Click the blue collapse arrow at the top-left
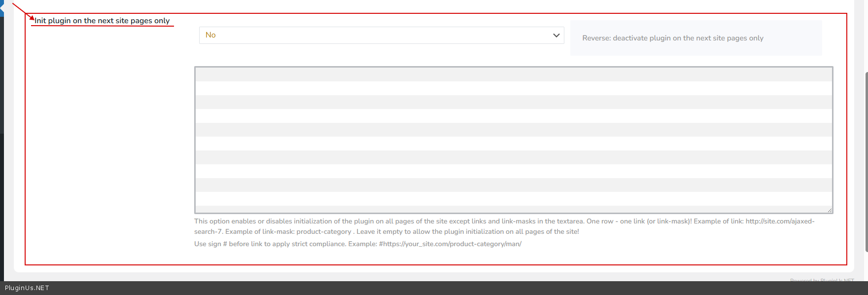868x295 pixels. [1, 8]
